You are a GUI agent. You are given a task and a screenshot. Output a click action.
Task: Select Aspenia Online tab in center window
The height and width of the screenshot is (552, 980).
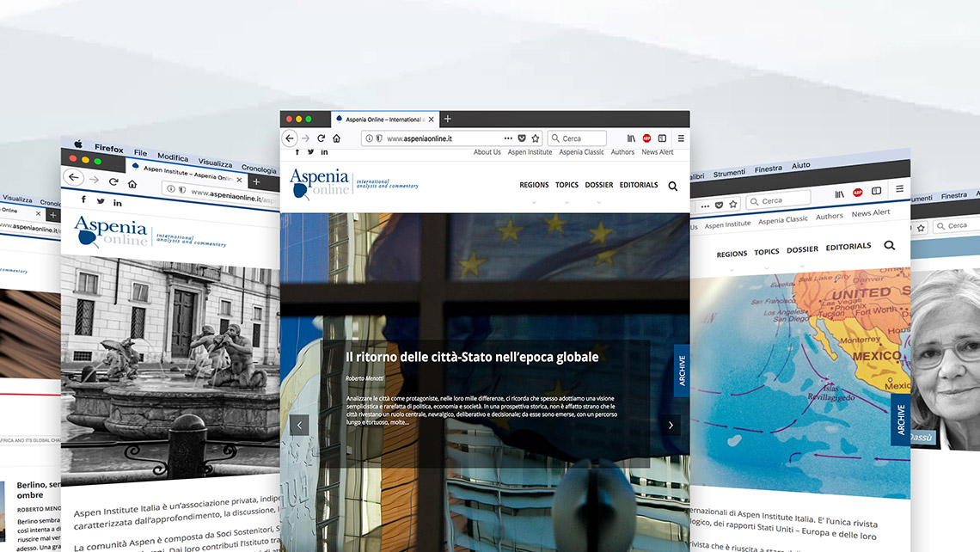[x=383, y=119]
